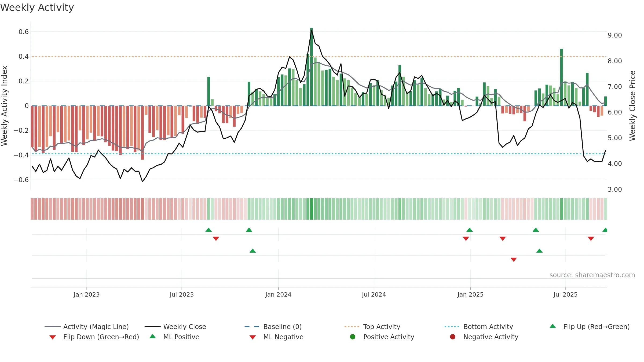Click the Flip Up triangle near May 2025

pos(536,230)
